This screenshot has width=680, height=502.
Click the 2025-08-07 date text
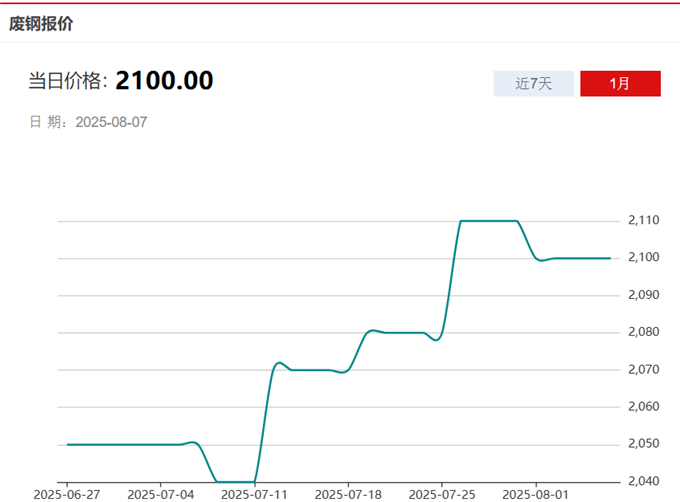(112, 122)
